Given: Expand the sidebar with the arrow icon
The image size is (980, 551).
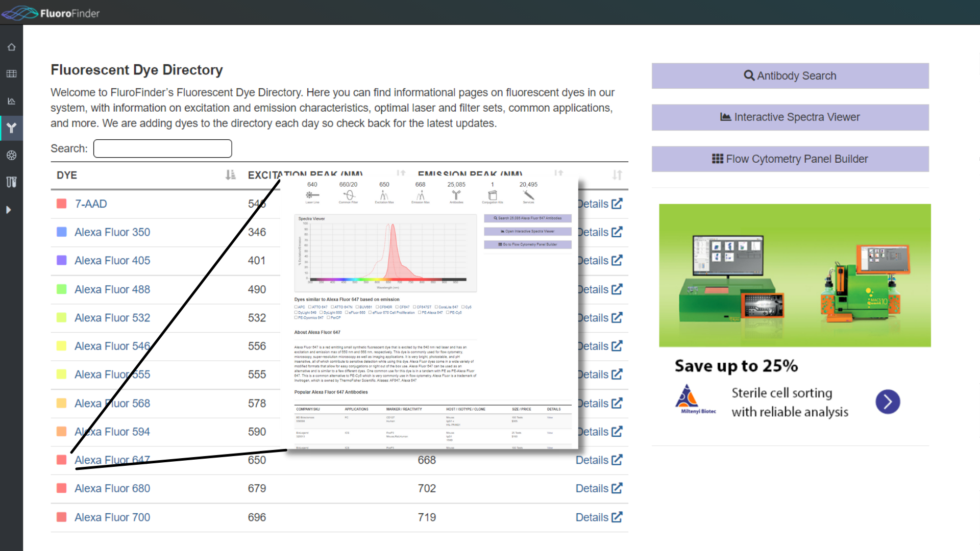Looking at the screenshot, I should (8, 210).
